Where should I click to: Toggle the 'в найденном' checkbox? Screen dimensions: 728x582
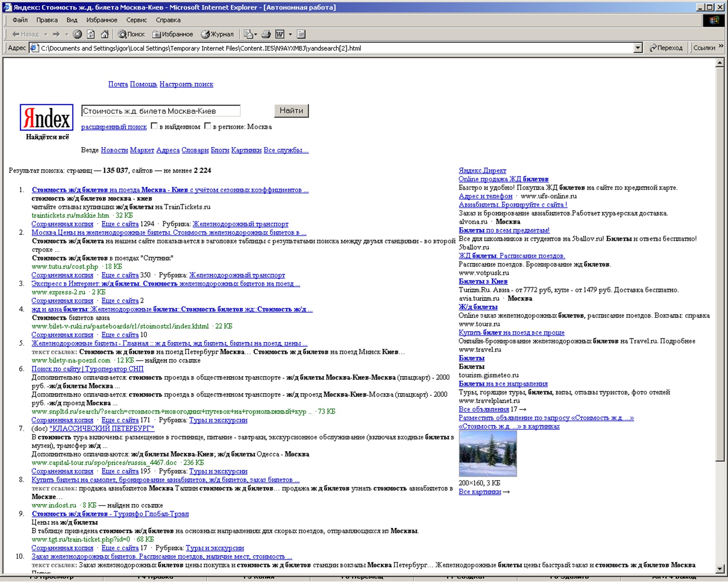[154, 126]
